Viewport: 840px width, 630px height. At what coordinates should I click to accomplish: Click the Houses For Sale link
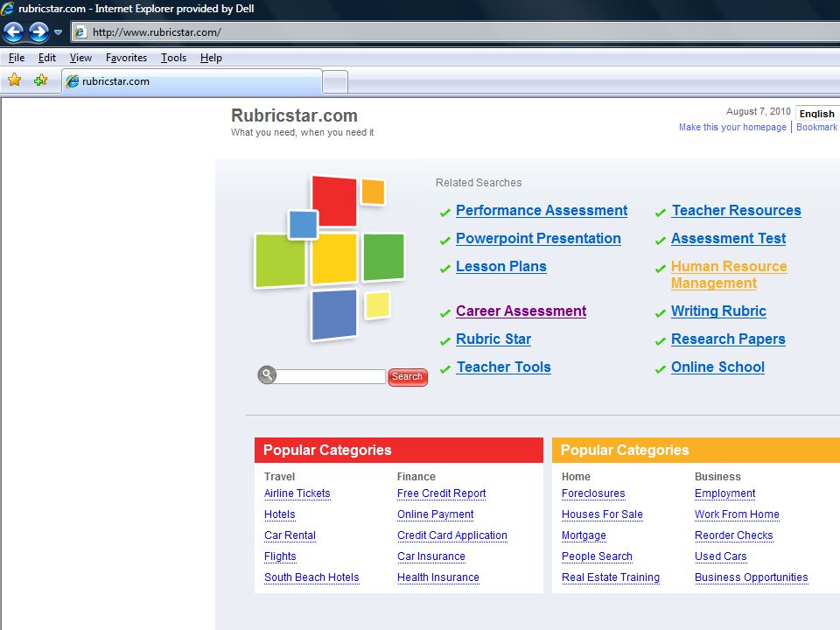coord(602,514)
